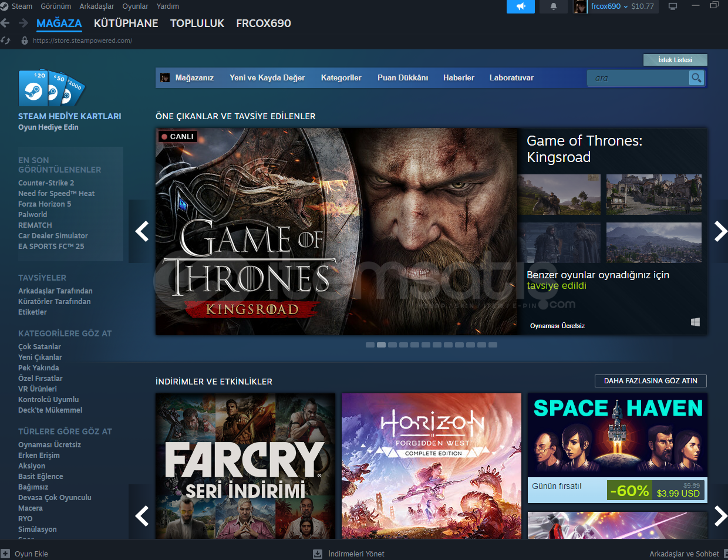This screenshot has width=728, height=560.
Task: Browse the Çok Satanlar category
Action: point(39,347)
